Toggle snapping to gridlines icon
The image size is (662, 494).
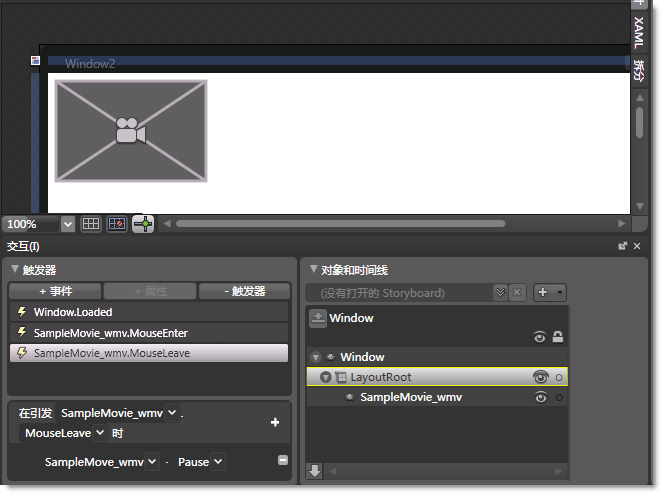[x=117, y=224]
